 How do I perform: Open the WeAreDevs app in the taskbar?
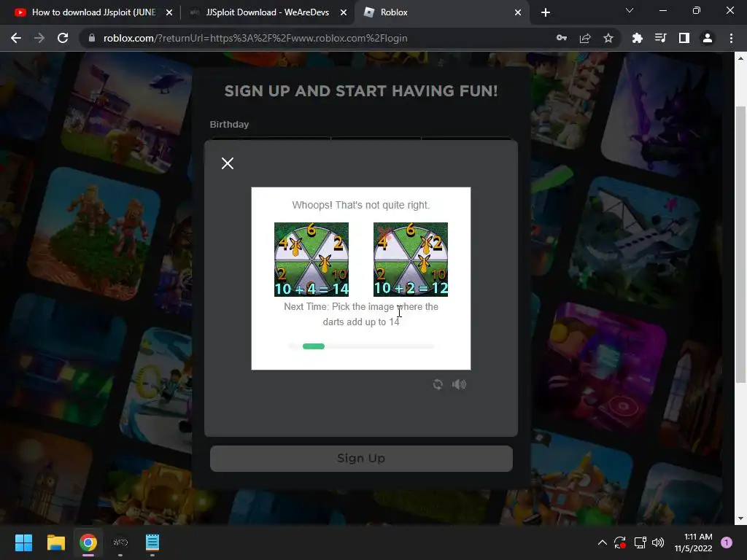tap(120, 542)
